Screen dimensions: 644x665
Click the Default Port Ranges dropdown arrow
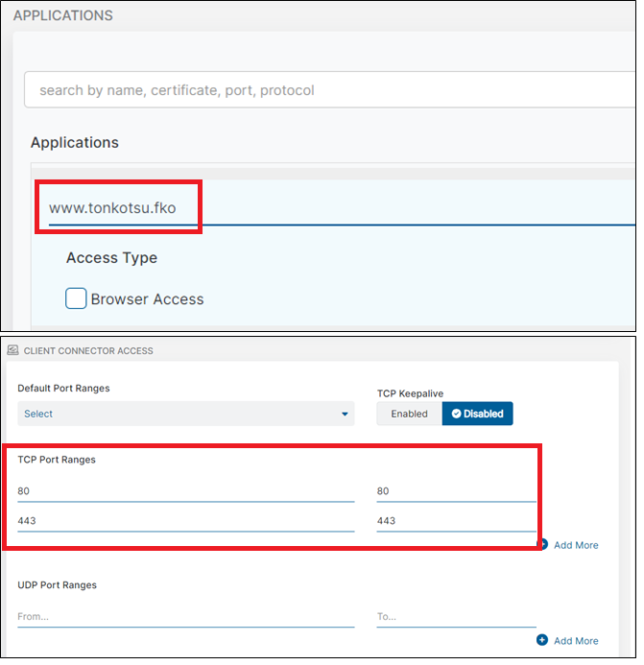click(x=345, y=415)
